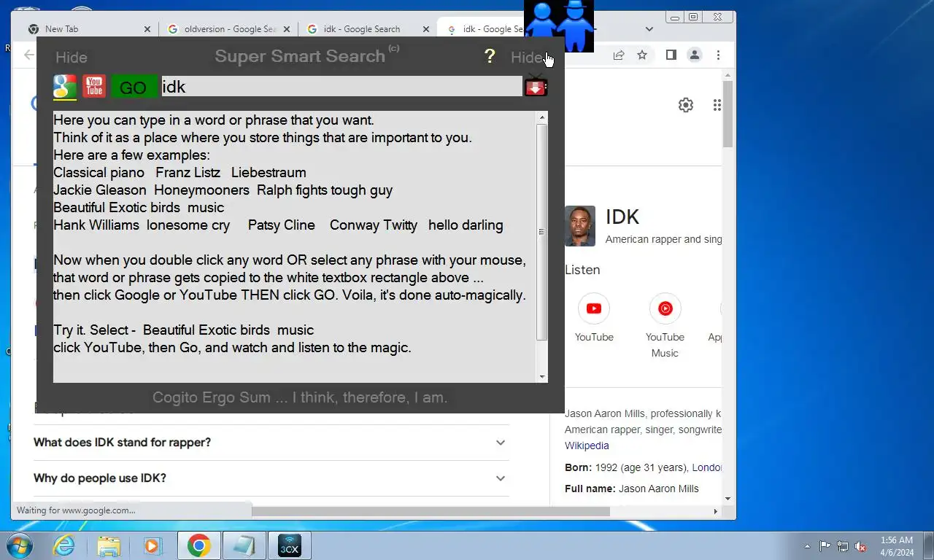Click the instructions textbox scrollbar thumb
This screenshot has height=560, width=934.
coord(542,232)
